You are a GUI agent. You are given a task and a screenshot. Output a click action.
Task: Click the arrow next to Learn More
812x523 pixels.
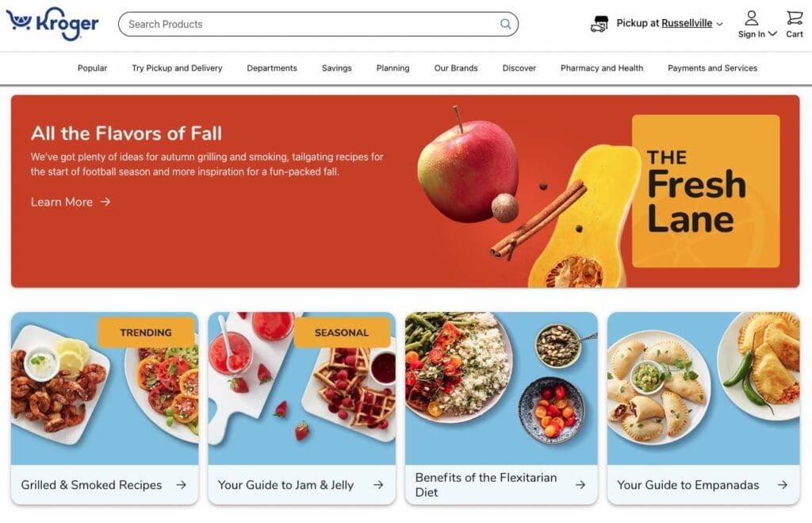point(105,202)
